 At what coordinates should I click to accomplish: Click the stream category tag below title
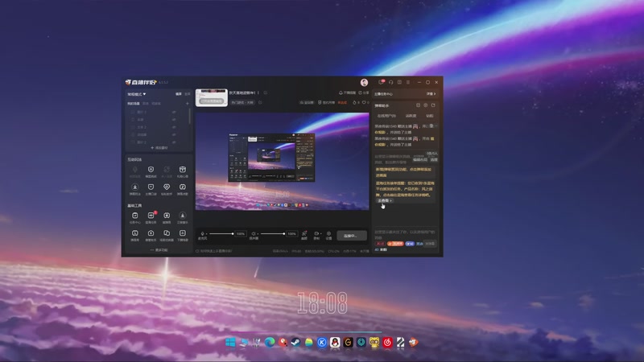click(x=242, y=102)
